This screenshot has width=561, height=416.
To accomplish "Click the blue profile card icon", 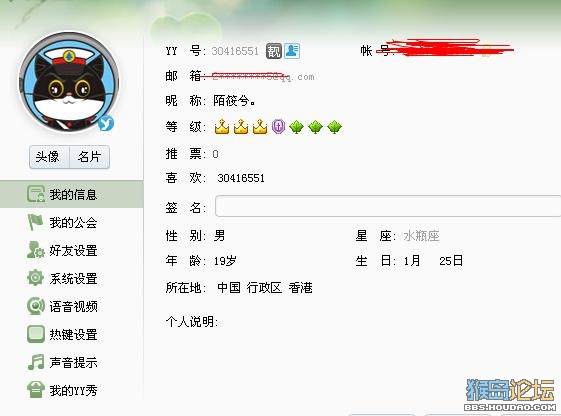I will (x=292, y=51).
